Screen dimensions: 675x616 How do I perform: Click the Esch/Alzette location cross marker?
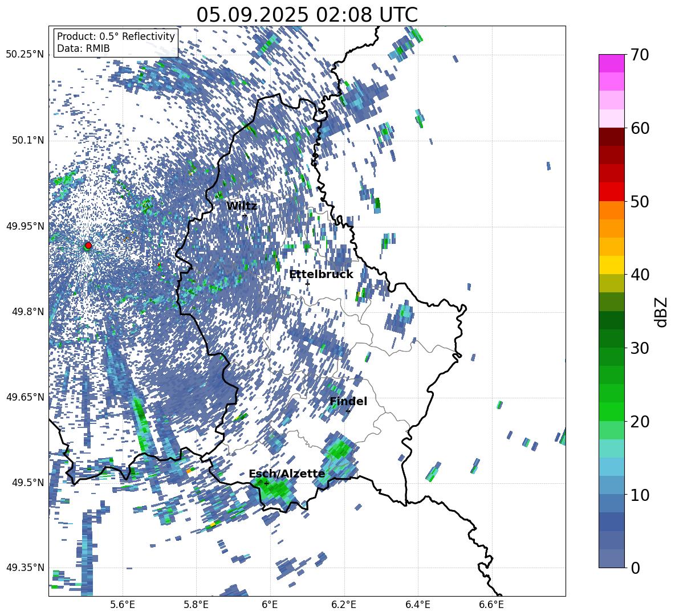coord(266,483)
